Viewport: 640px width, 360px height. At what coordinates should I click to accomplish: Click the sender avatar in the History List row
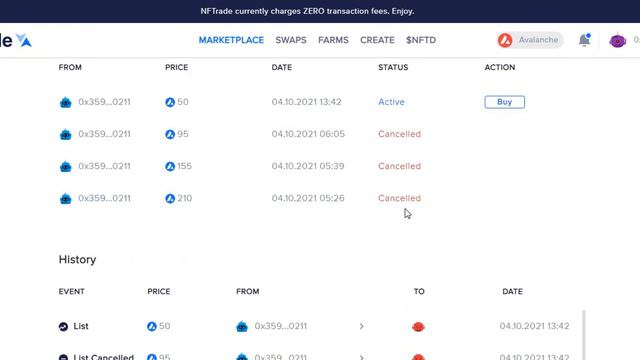(x=242, y=327)
